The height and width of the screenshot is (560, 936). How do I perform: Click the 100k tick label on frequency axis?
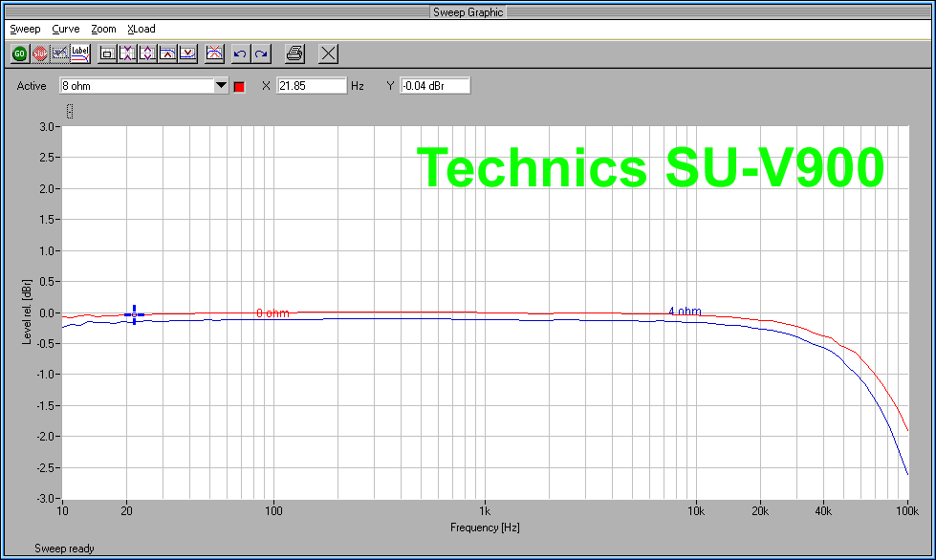(x=907, y=511)
